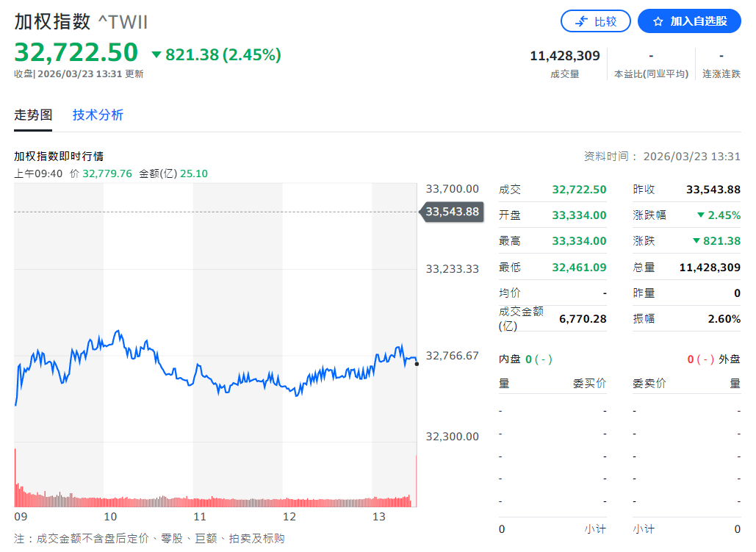The height and width of the screenshot is (552, 756).
Task: Click the down triangle in the 涨跌 row
Action: pyautogui.click(x=696, y=241)
